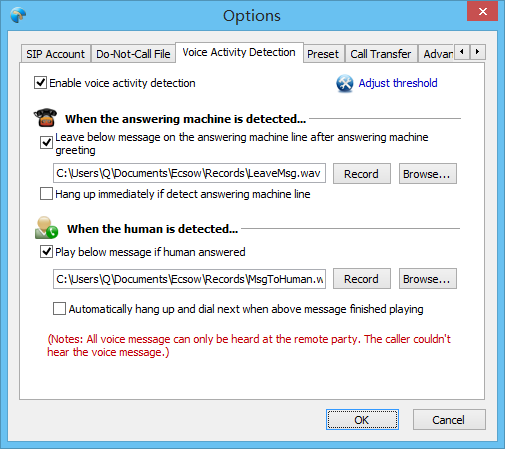Enable Automatically hang up and dial next
Viewport: 505px width, 449px height.
[59, 309]
